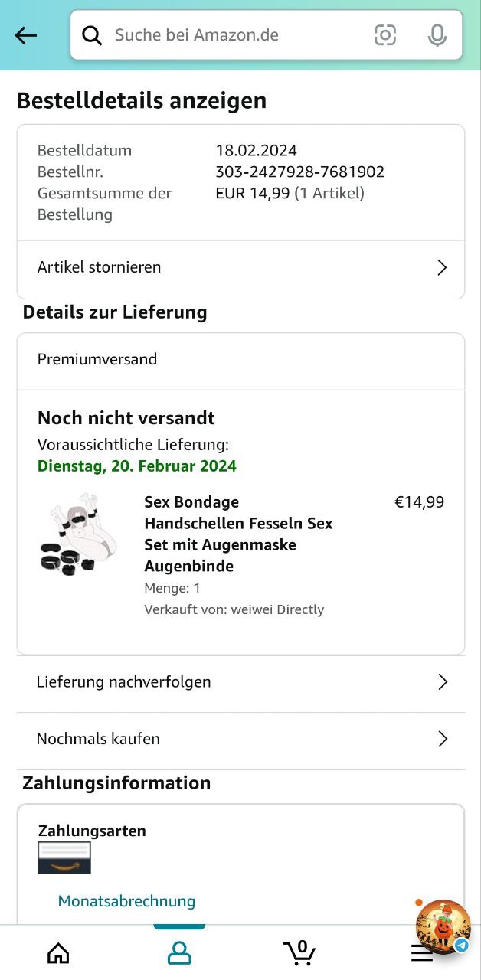
Task: Click the product thumbnail image
Action: point(80,534)
